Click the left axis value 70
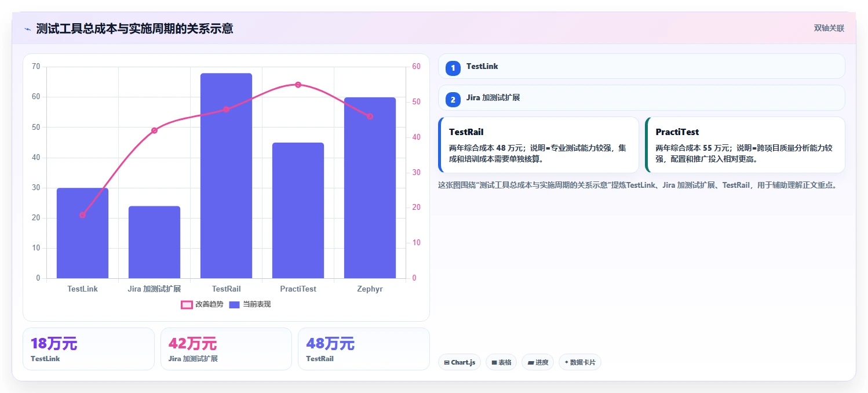This screenshot has width=868, height=393. (36, 67)
